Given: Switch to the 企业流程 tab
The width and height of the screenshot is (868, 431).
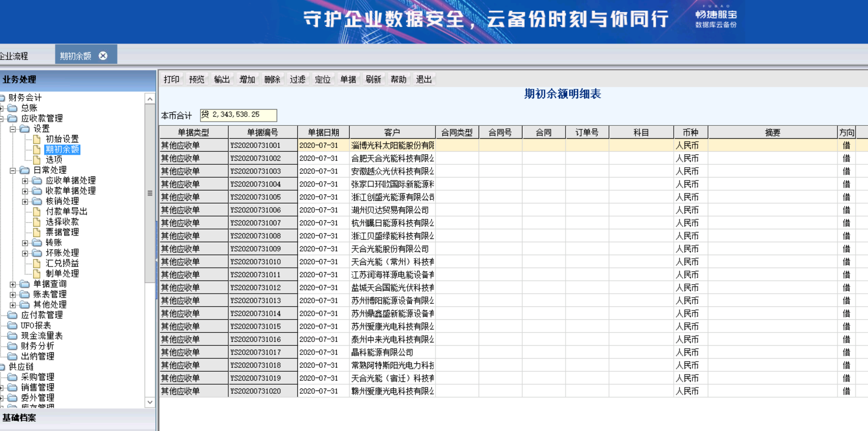Looking at the screenshot, I should [14, 56].
